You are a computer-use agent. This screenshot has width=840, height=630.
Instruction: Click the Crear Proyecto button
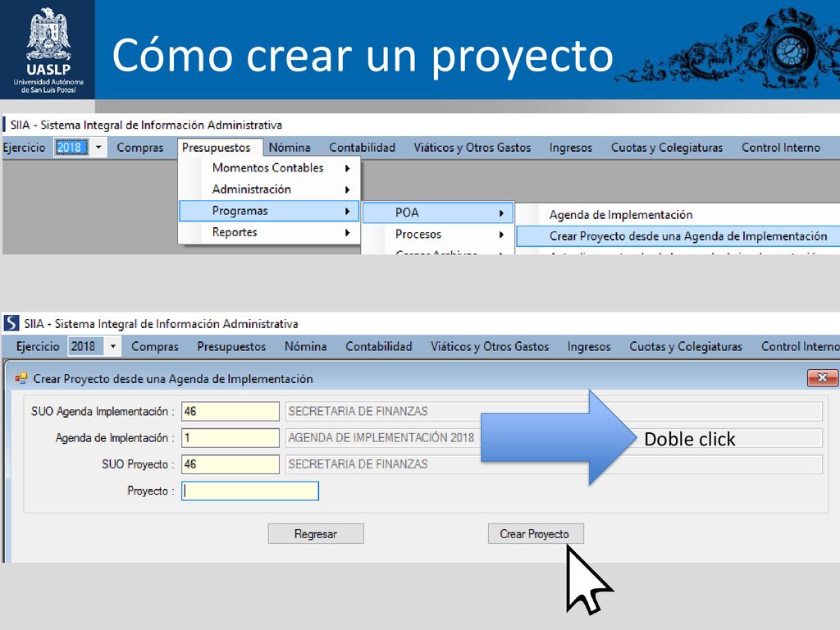(x=536, y=533)
